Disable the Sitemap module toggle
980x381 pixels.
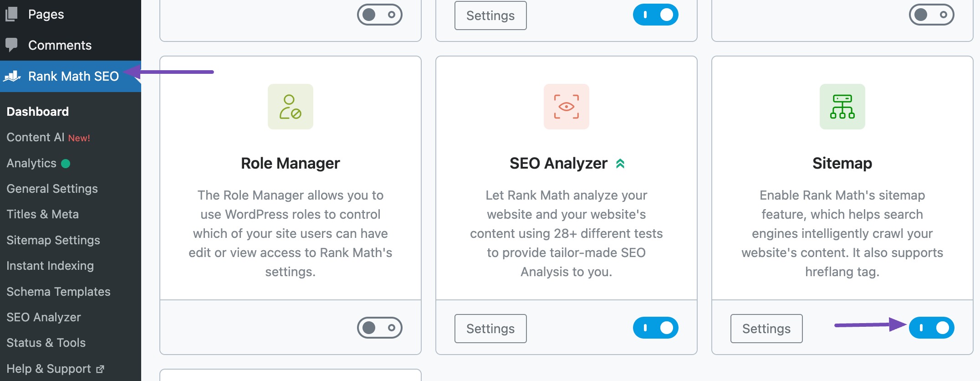pyautogui.click(x=932, y=328)
